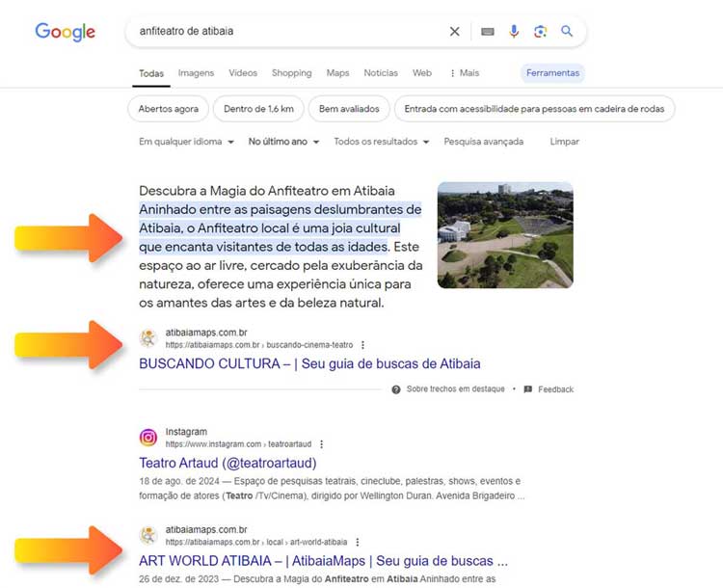The width and height of the screenshot is (723, 588).
Task: Click the instagram.com teatroartaud URL text
Action: pos(238,444)
